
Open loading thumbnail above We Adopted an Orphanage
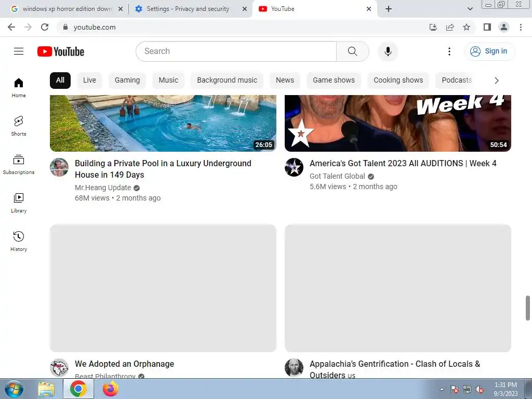163,288
